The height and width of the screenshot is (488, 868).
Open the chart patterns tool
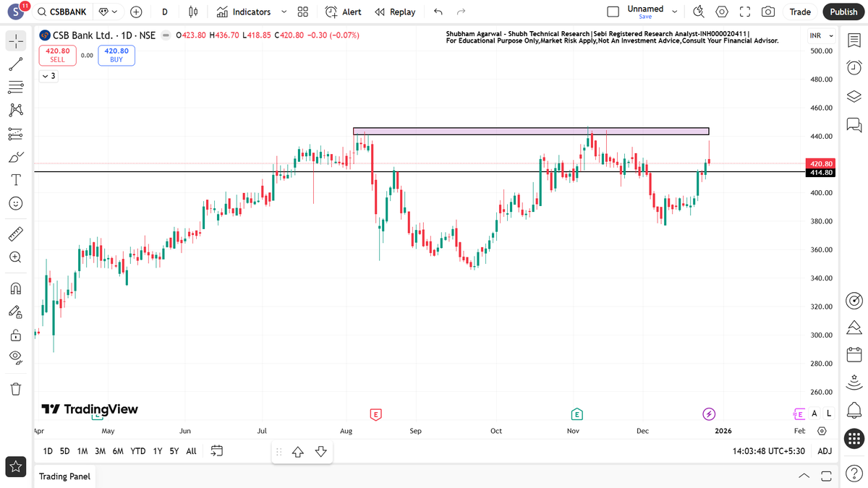tap(16, 110)
